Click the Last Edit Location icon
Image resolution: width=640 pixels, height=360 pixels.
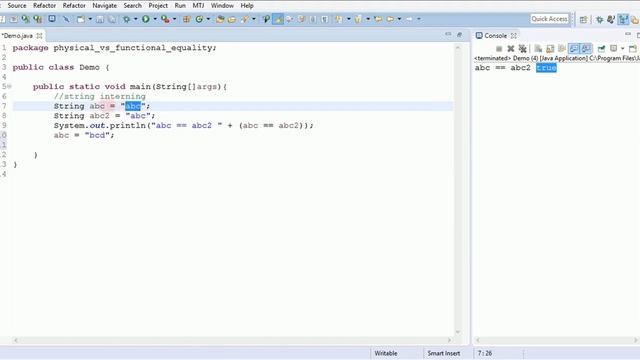tap(378, 19)
